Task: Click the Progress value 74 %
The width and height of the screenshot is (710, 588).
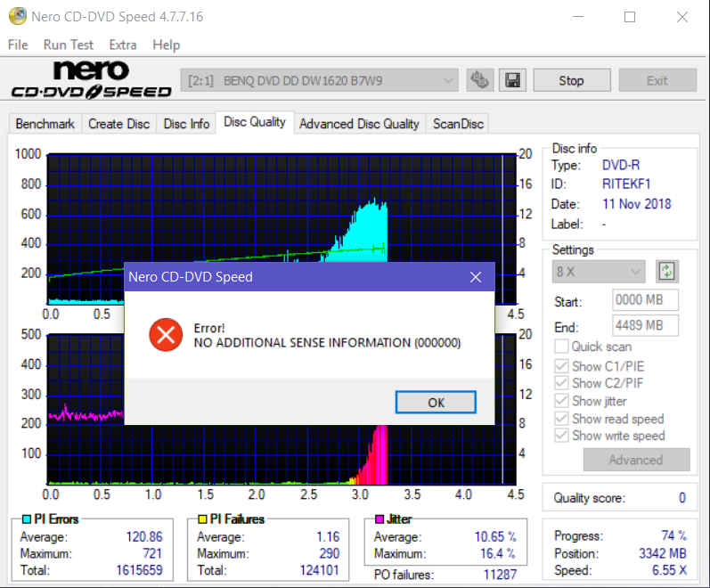Action: pos(673,535)
